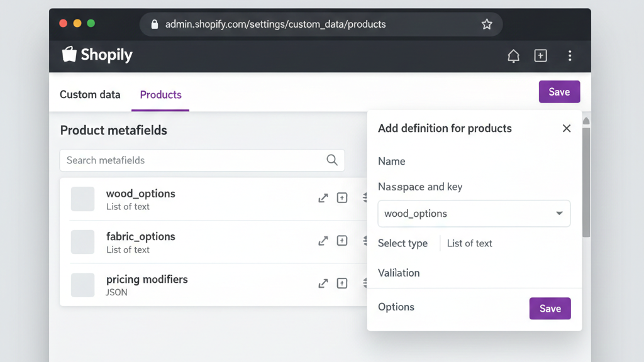Click the top-right purple Save button
Viewport: 644px width, 362px height.
[x=559, y=92]
